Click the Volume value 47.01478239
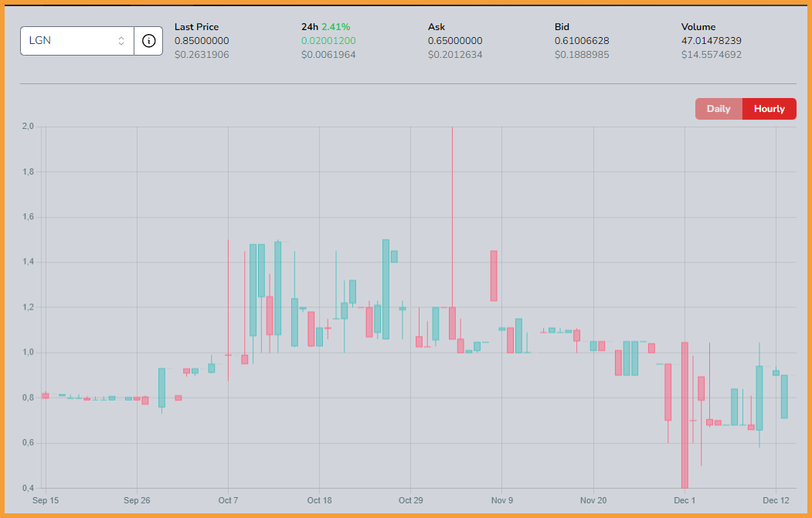Screen dimensions: 812x518 pos(712,40)
